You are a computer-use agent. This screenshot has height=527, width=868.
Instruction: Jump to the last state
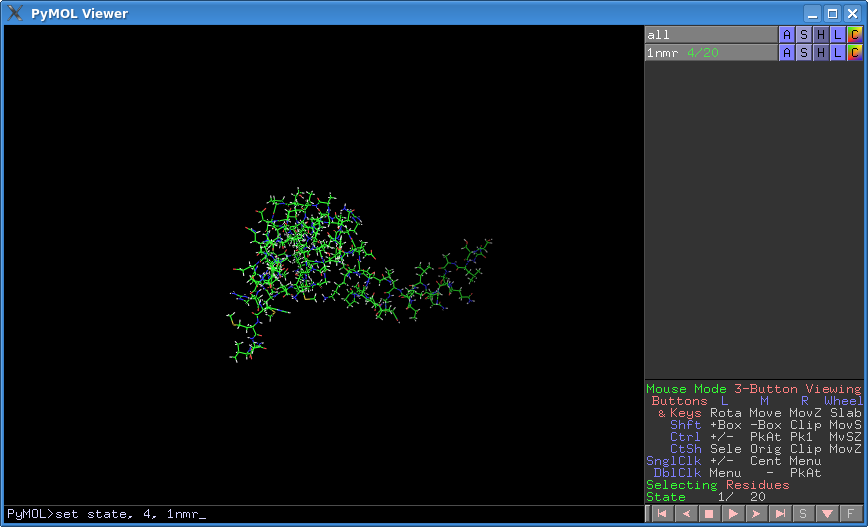(780, 514)
